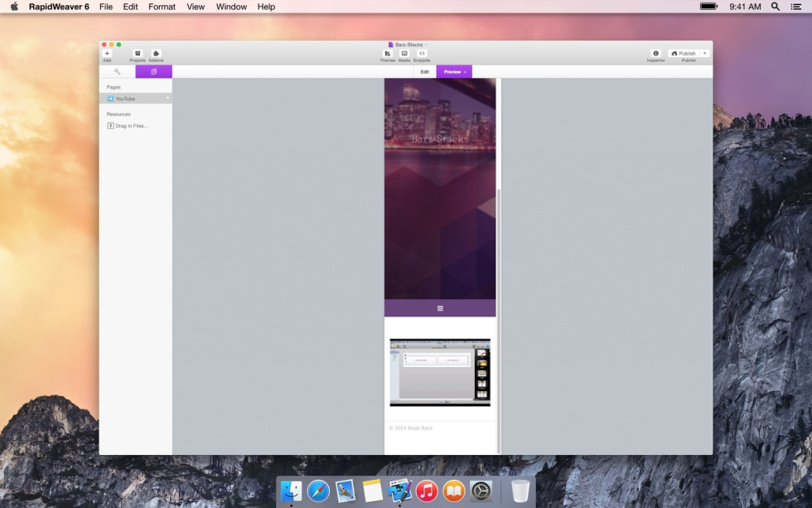Open System Preferences from the dock
The height and width of the screenshot is (508, 812).
coord(481,491)
